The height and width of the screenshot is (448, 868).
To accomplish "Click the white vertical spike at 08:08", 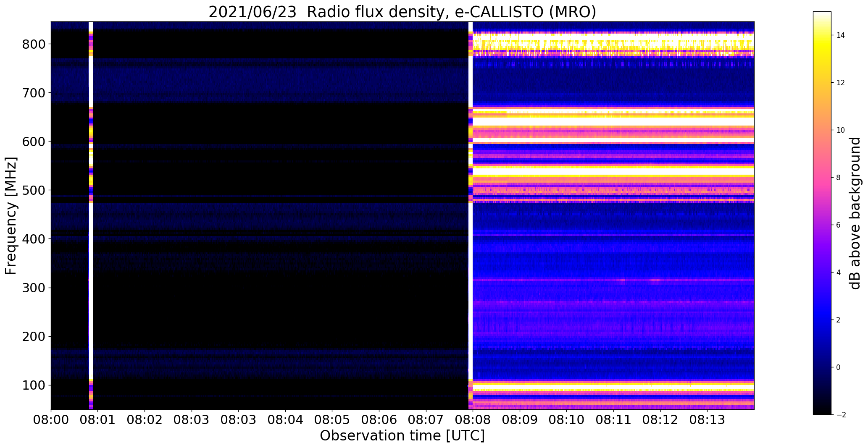I will (471, 215).
